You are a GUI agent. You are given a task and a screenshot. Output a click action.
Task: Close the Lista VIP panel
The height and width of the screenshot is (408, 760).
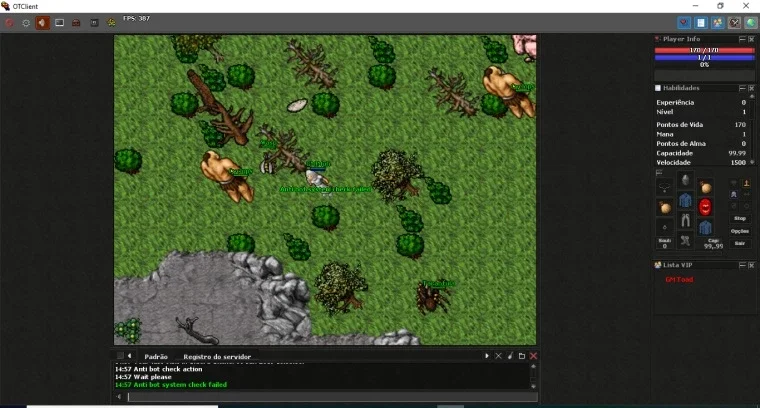(751, 265)
